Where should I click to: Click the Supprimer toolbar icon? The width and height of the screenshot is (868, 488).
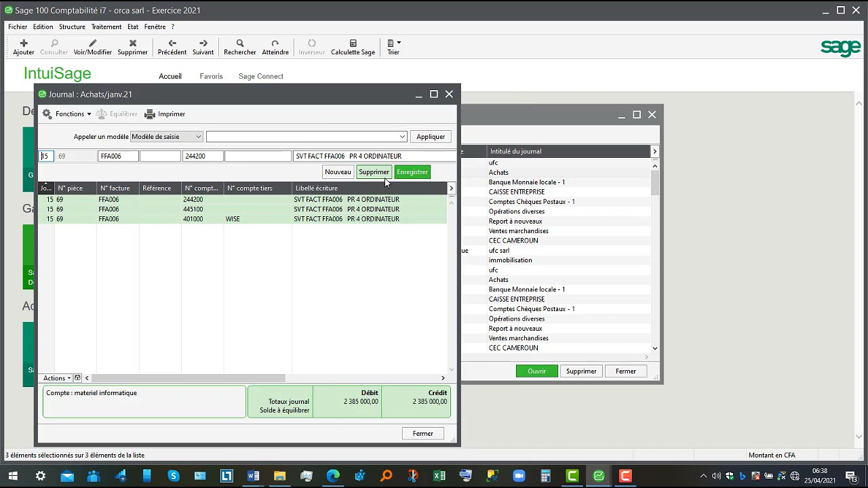[x=132, y=47]
